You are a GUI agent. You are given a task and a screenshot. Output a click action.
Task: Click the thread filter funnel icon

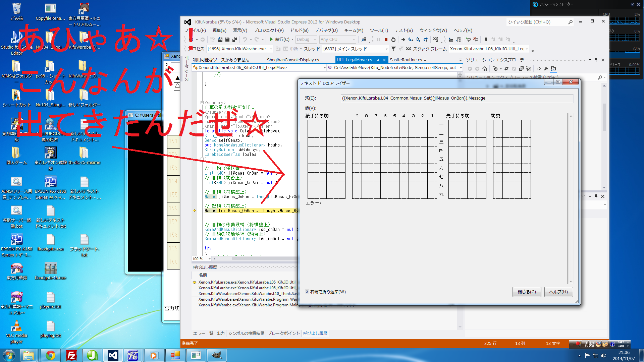pos(393,49)
